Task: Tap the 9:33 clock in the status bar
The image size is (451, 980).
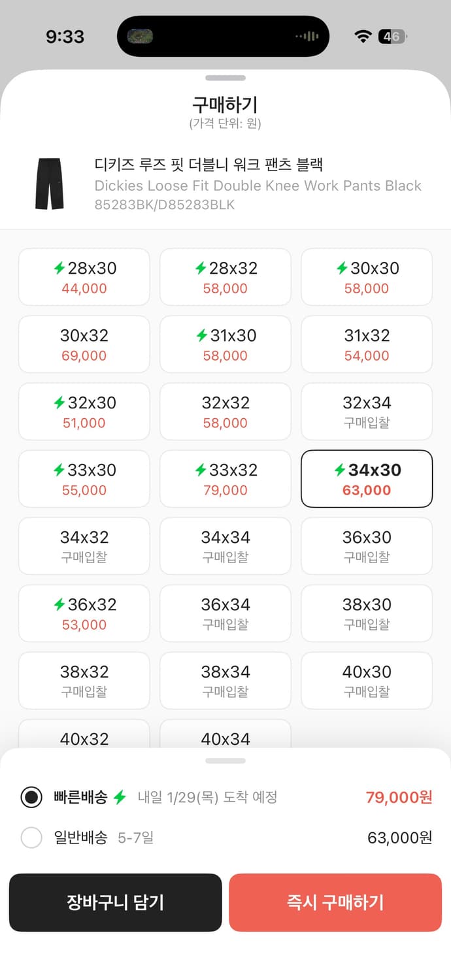Action: (x=65, y=36)
